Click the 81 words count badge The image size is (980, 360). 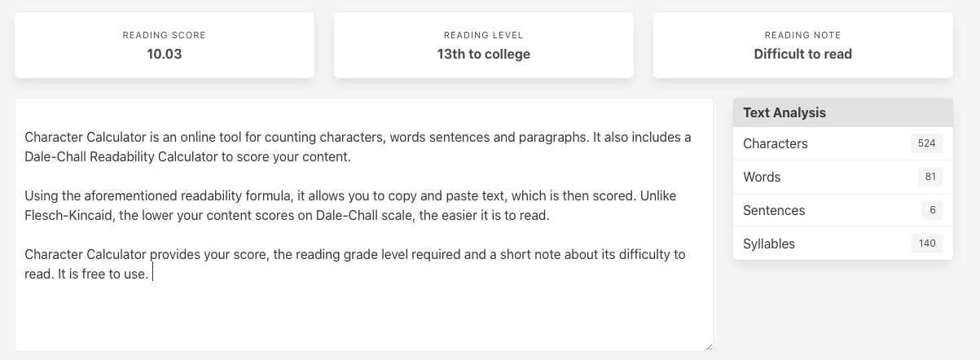929,177
